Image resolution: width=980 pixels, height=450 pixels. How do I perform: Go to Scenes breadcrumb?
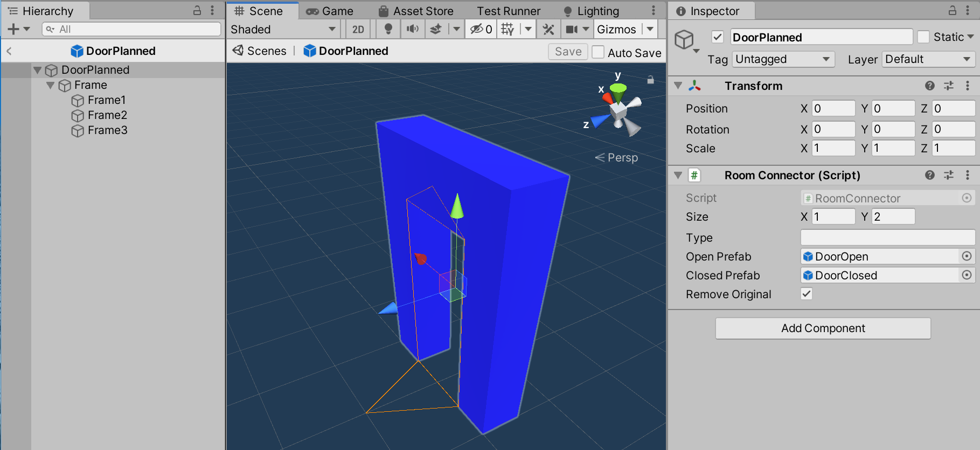click(x=259, y=51)
